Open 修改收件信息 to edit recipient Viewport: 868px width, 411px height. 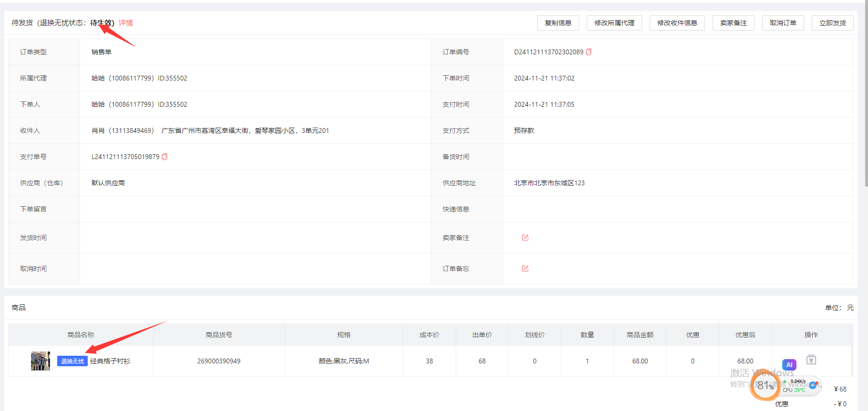677,23
